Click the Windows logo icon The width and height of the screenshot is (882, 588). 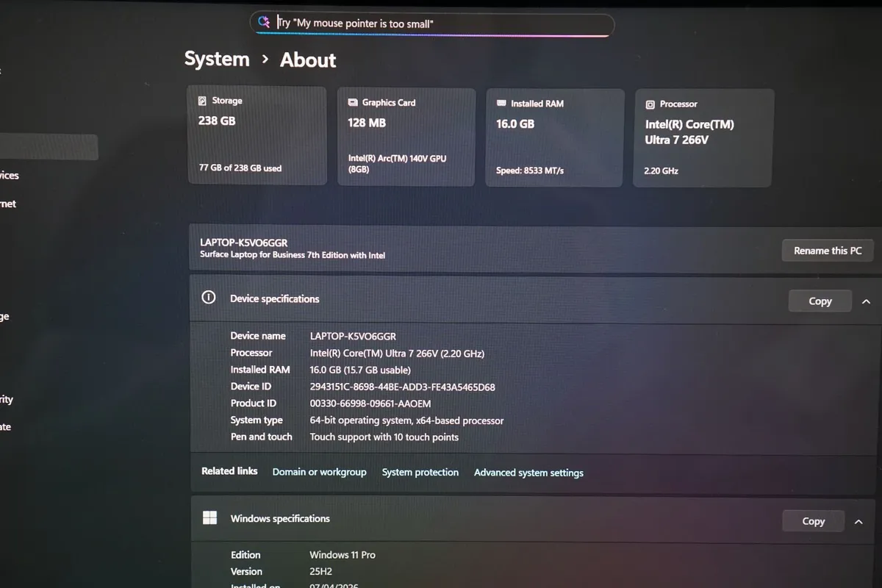pyautogui.click(x=209, y=517)
